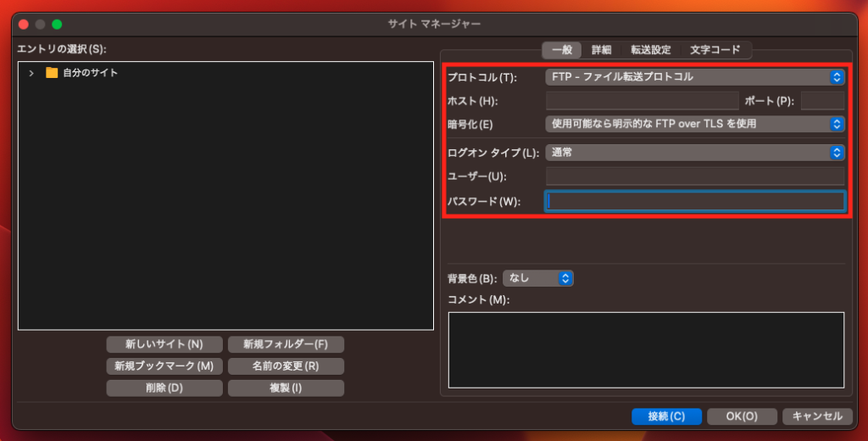Viewport: 868px width, 441px height.
Task: Click inside the コメント text area
Action: [x=646, y=349]
